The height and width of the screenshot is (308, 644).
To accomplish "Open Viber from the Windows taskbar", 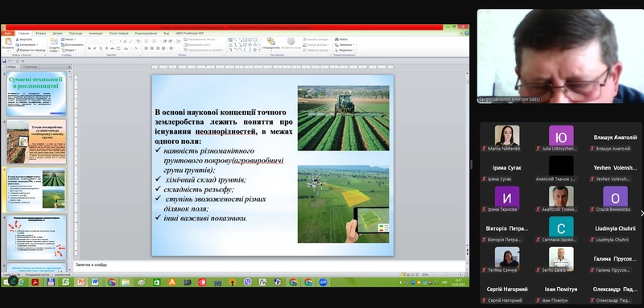I will (247, 282).
